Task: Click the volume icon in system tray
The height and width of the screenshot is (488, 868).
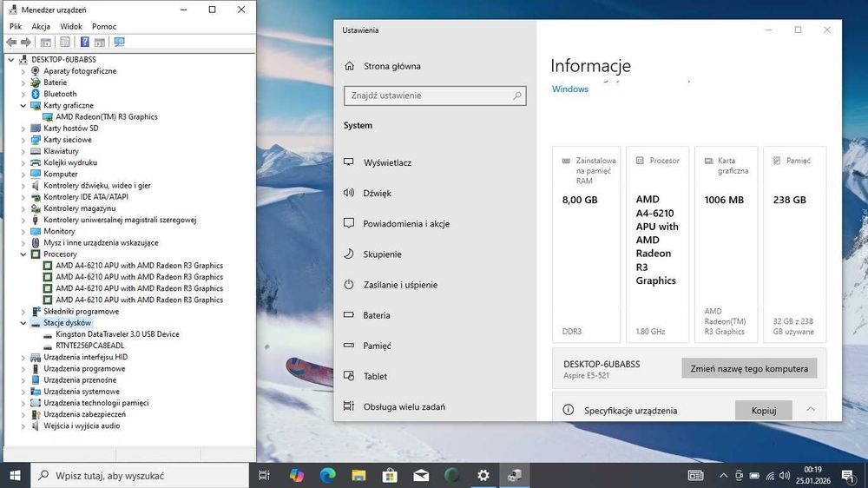Action: pyautogui.click(x=785, y=475)
